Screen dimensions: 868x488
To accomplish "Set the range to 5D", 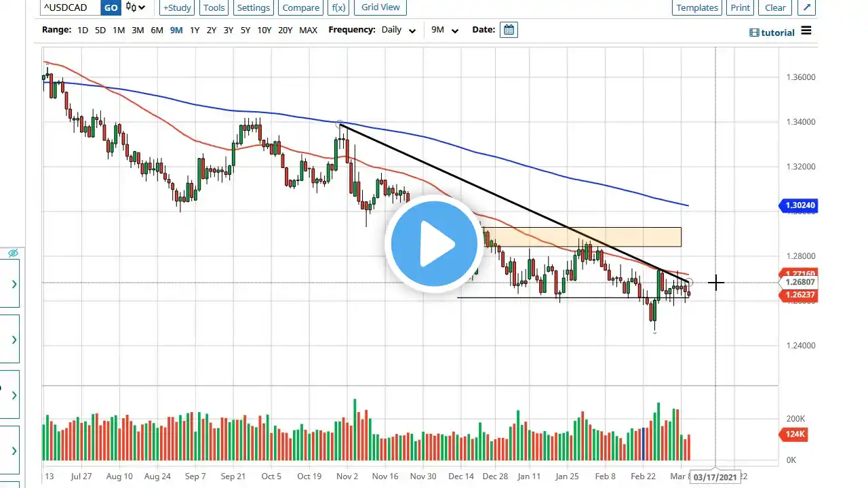I will point(100,30).
